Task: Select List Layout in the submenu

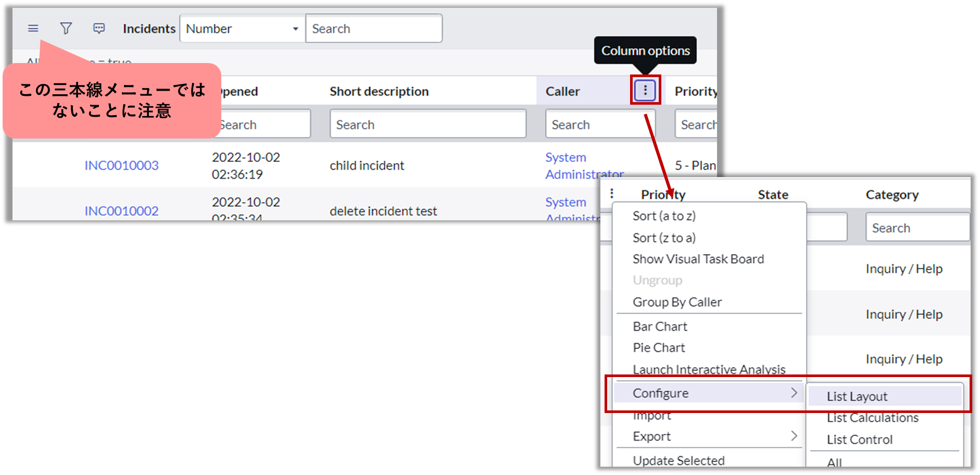Action: pos(857,396)
